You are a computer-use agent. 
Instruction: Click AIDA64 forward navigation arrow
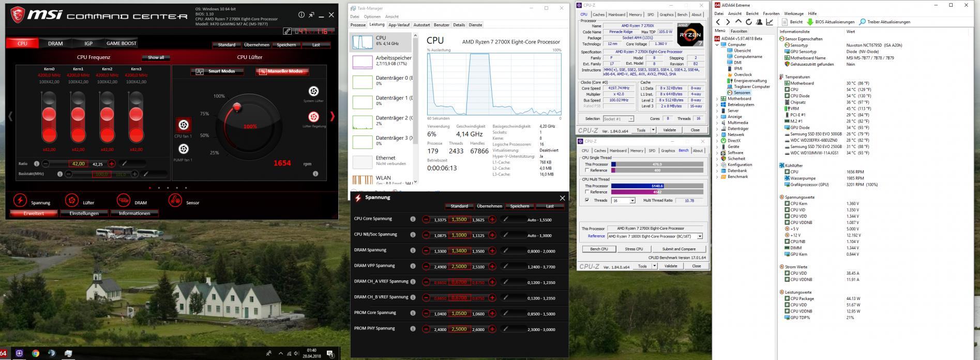[728, 22]
